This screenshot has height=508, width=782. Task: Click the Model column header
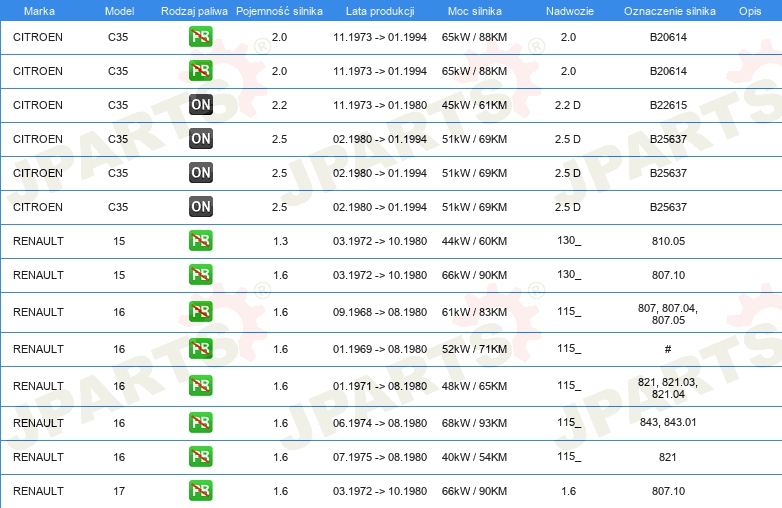(x=119, y=11)
